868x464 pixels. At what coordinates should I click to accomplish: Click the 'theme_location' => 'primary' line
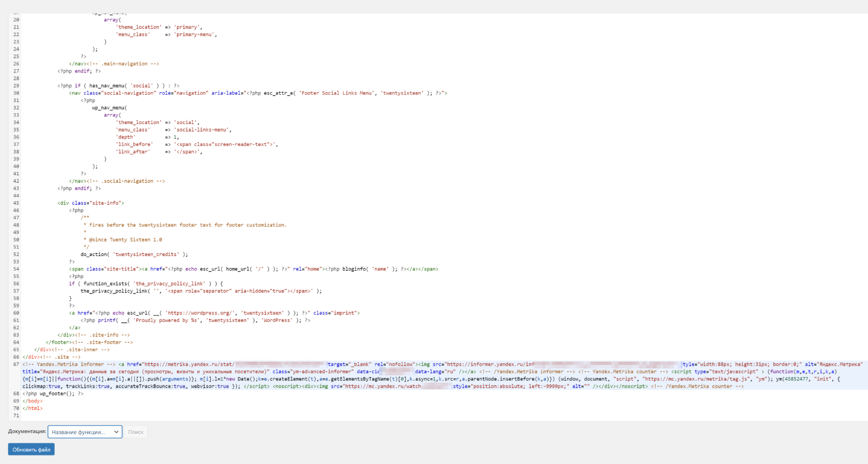[x=159, y=27]
